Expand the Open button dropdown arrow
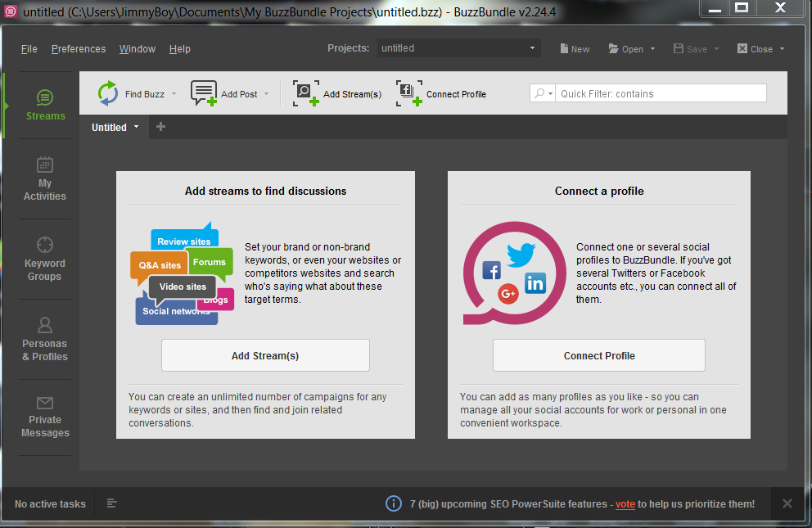The height and width of the screenshot is (528, 812). pos(652,49)
